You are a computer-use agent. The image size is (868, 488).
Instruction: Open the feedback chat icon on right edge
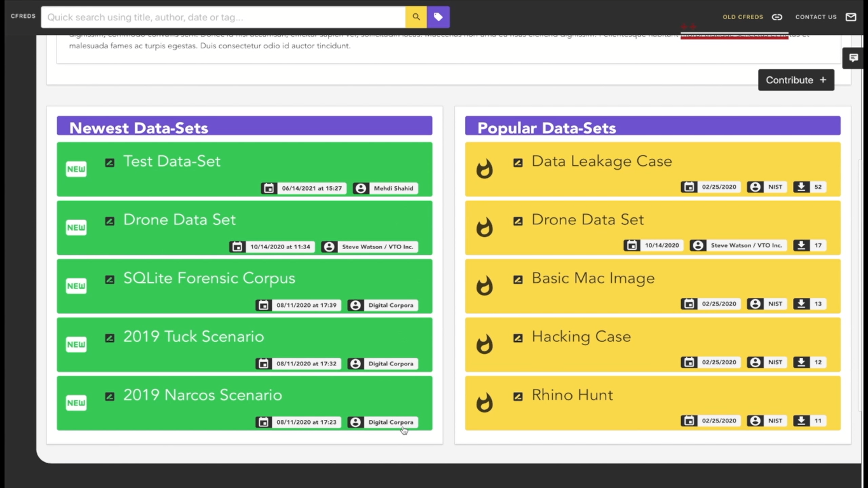point(853,58)
